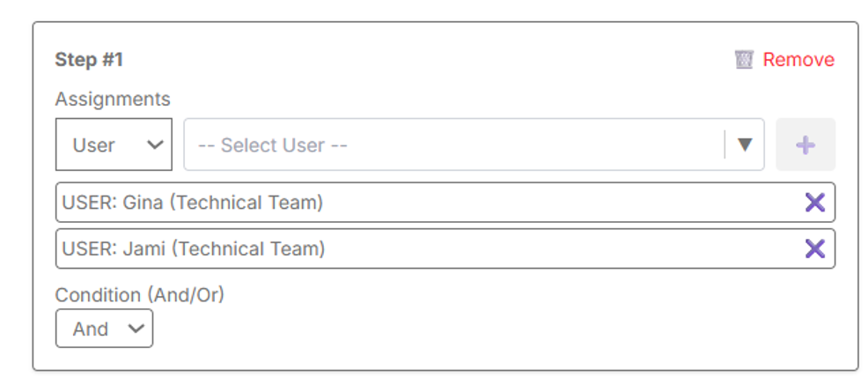Click the Step #1 heading

89,60
